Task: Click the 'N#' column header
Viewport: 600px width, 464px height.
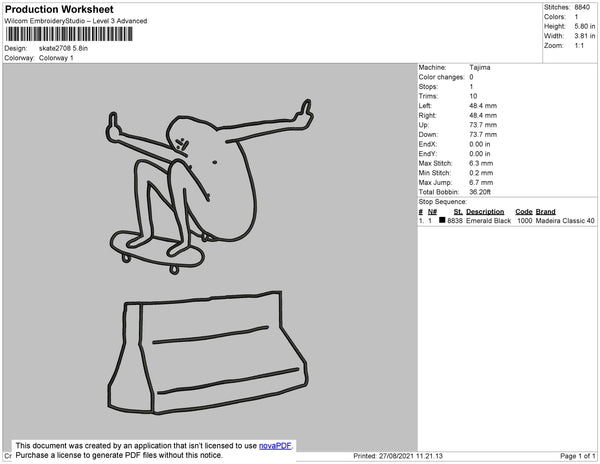Action: [x=432, y=212]
